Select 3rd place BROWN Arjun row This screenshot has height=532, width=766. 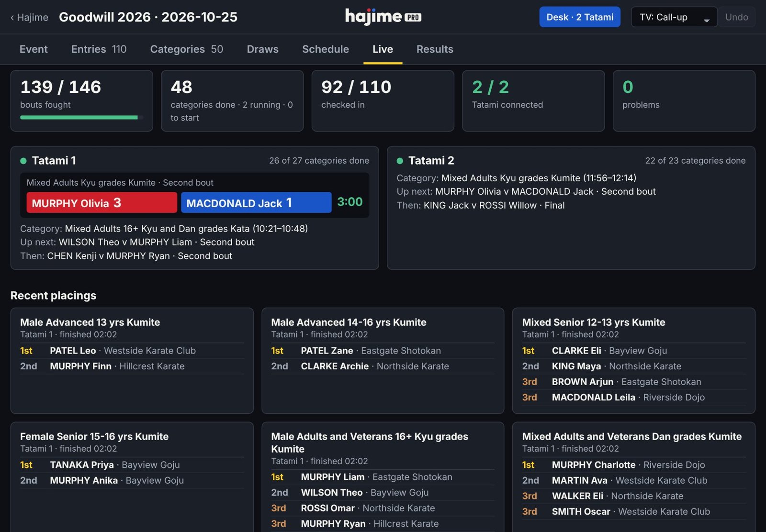(x=634, y=382)
